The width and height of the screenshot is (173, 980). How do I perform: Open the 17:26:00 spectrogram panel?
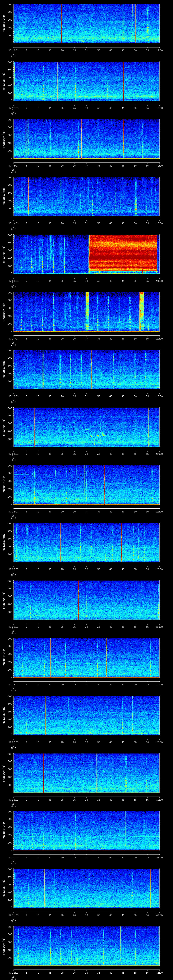87,600
